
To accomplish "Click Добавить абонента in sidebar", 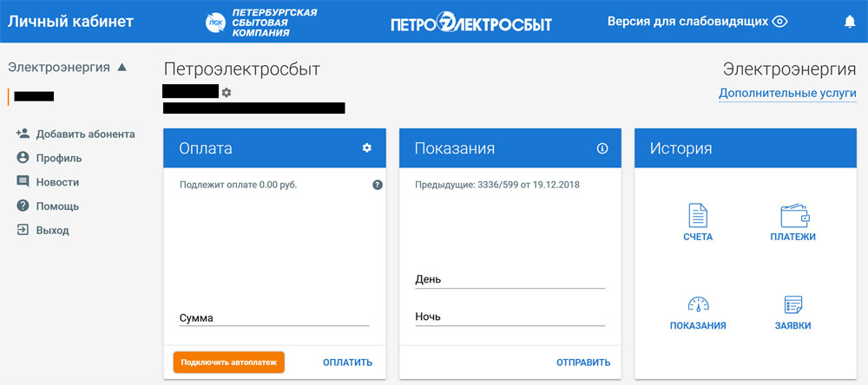I will (x=84, y=134).
